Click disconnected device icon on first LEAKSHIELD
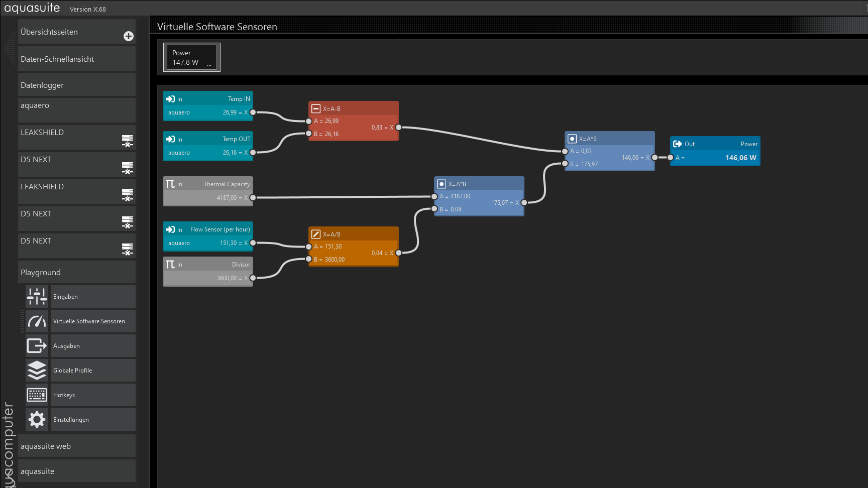 point(128,141)
